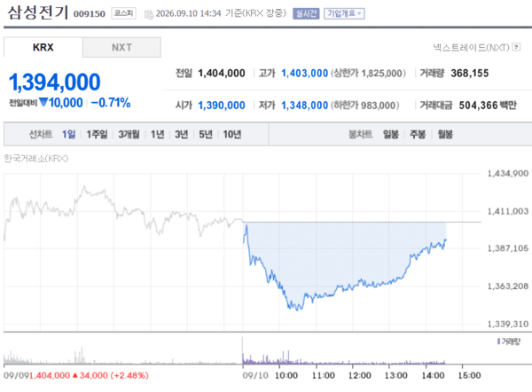Open the 기업개요 dropdown
Viewport: 532px width, 392px height.
pyautogui.click(x=344, y=13)
